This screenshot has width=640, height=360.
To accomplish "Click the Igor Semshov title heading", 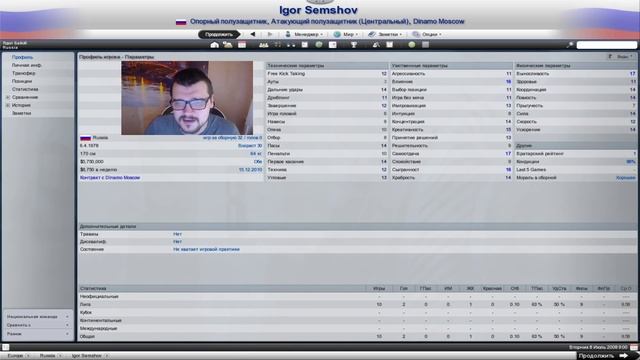I will [x=318, y=10].
